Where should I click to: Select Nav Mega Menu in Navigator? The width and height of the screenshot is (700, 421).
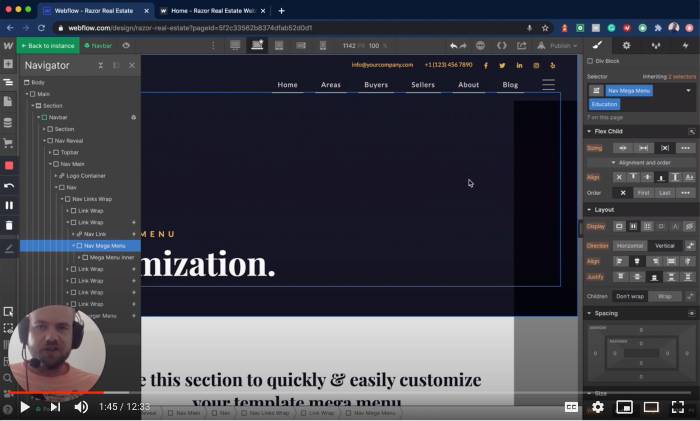[104, 245]
